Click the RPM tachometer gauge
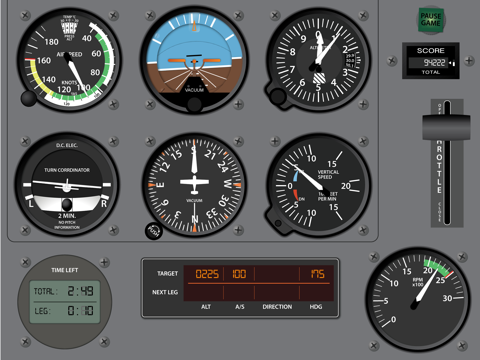Image resolution: width=480 pixels, height=360 pixels. pyautogui.click(x=418, y=299)
